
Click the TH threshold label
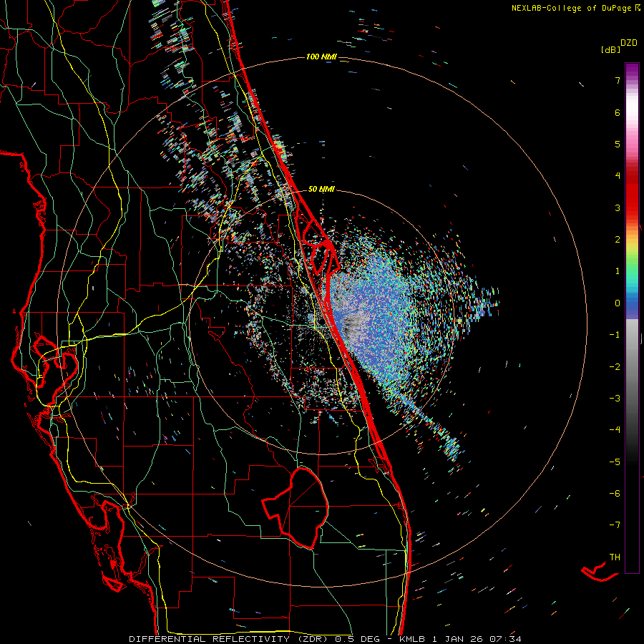[x=615, y=557]
